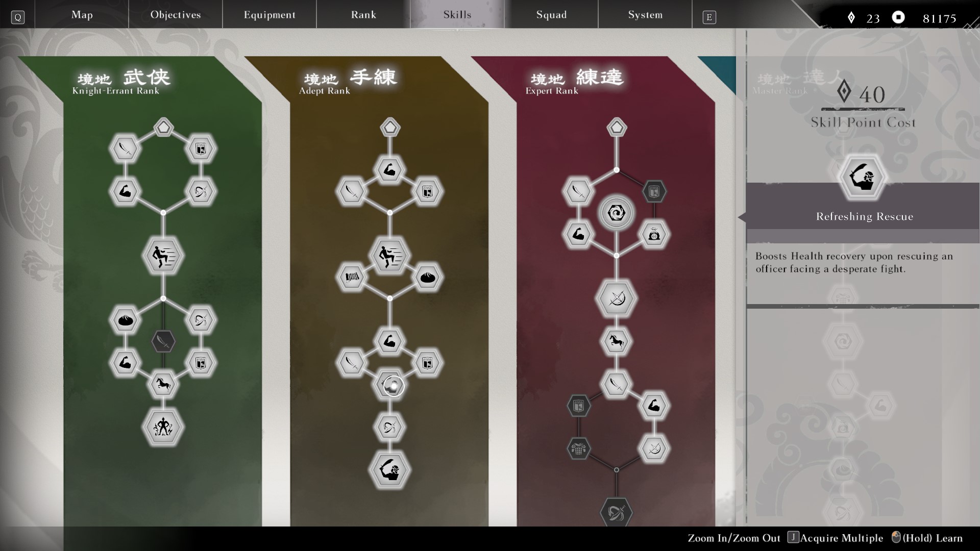Screen dimensions: 980x551
Task: Select the Skills tab
Action: point(457,14)
